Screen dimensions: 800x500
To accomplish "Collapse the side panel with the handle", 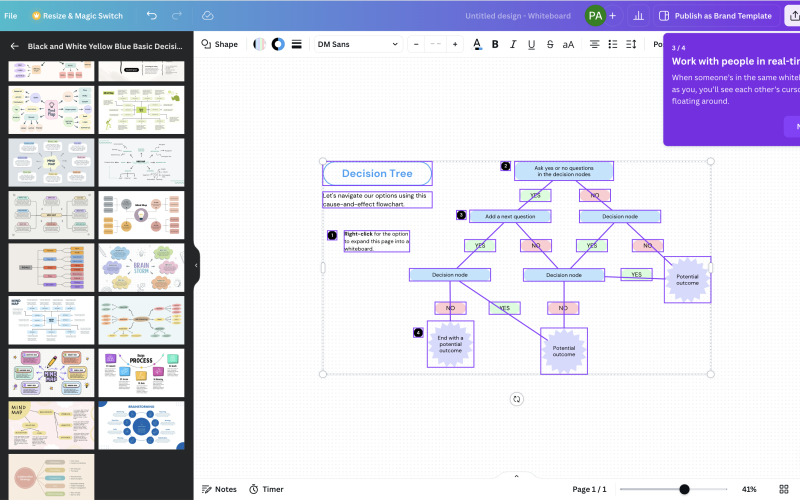I will 196,265.
